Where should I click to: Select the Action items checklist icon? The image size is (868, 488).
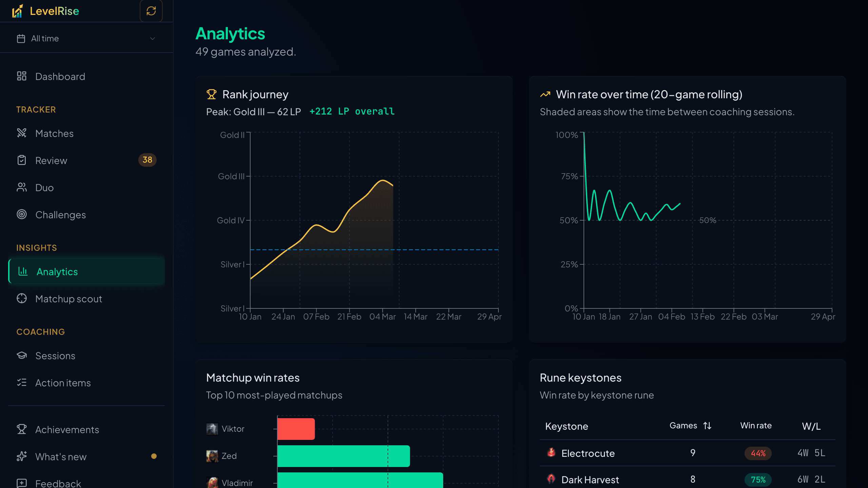[22, 383]
